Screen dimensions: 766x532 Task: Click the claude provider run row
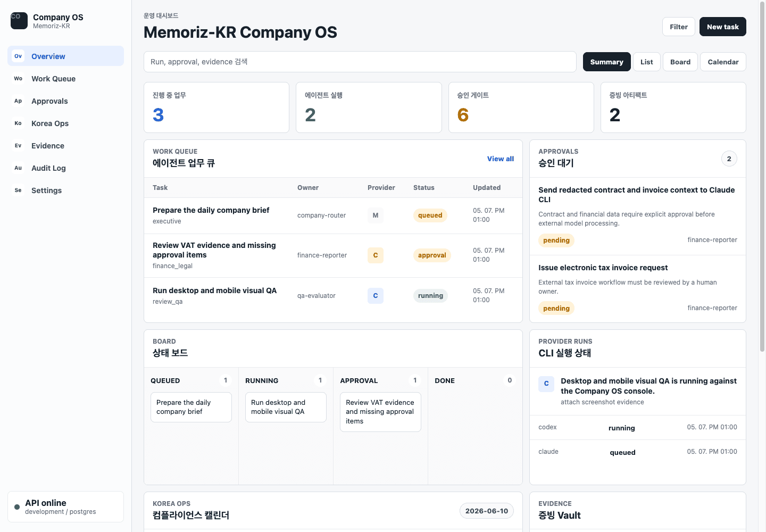[x=638, y=452]
